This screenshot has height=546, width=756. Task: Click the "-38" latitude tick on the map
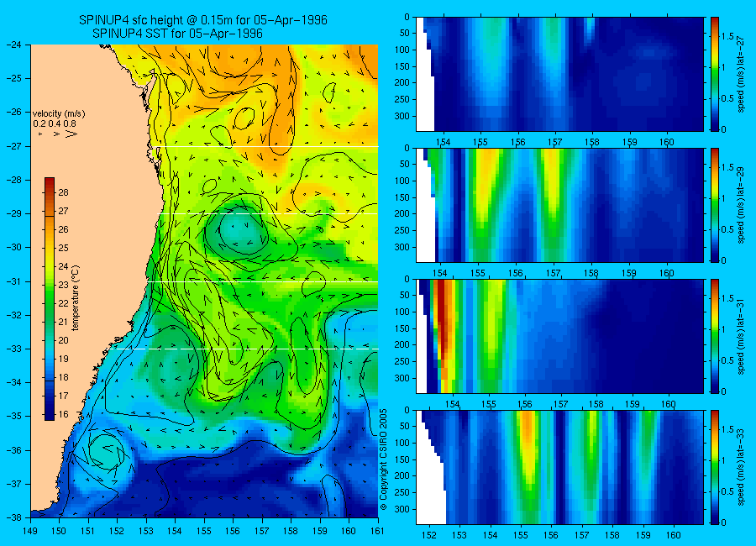click(x=13, y=517)
